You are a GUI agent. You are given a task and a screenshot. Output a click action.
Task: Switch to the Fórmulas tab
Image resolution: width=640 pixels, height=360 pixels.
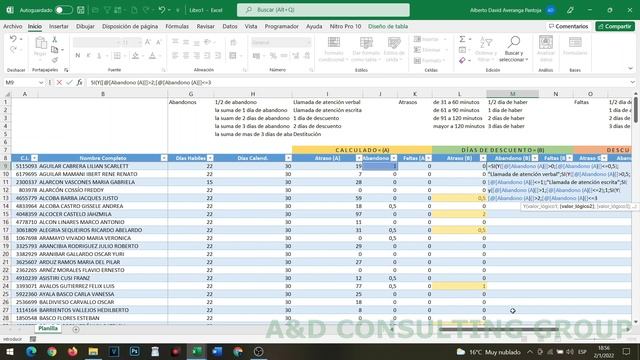click(x=177, y=26)
